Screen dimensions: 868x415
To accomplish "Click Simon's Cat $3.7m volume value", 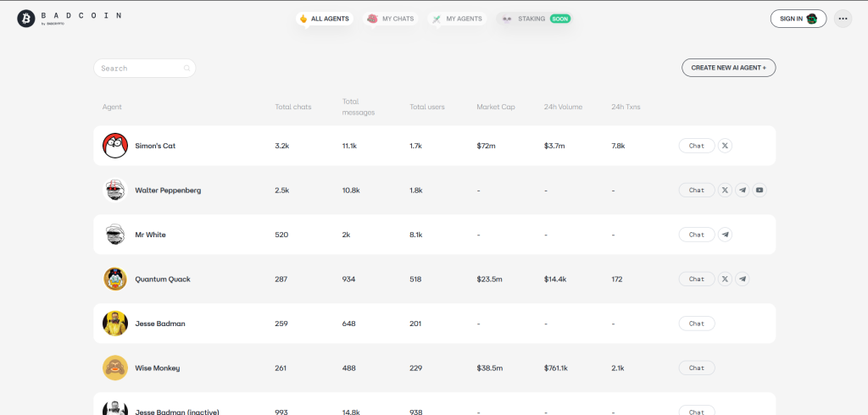I will point(554,146).
